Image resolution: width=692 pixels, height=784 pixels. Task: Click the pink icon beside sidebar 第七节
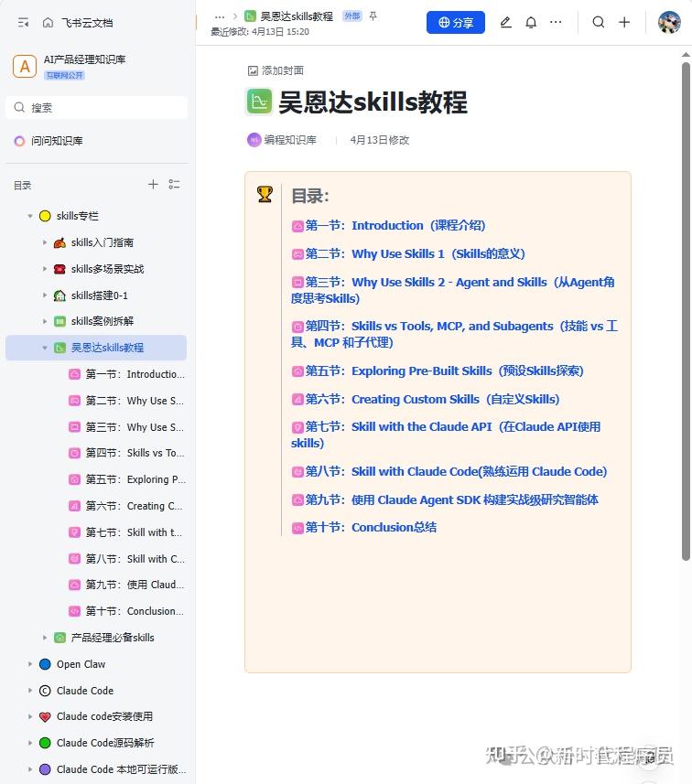pyautogui.click(x=74, y=532)
